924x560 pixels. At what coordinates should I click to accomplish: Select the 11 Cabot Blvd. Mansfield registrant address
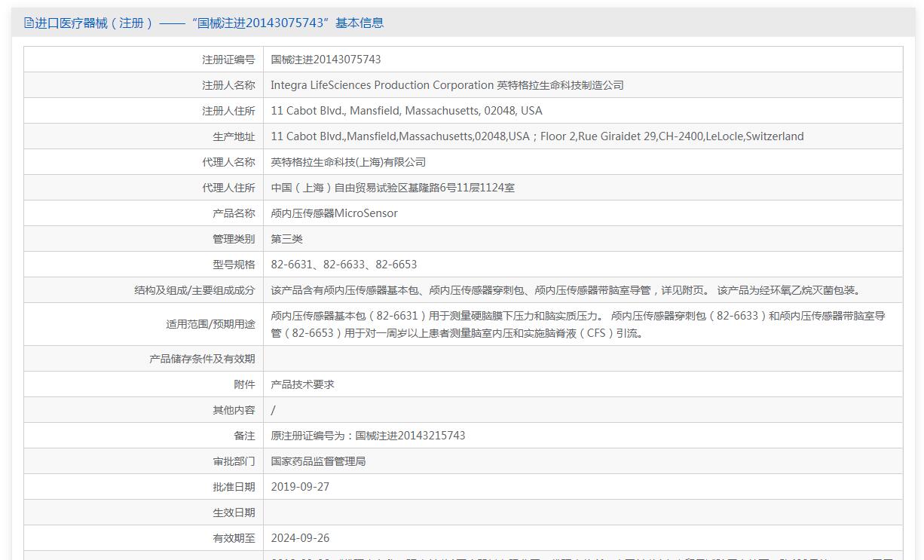[x=406, y=111]
